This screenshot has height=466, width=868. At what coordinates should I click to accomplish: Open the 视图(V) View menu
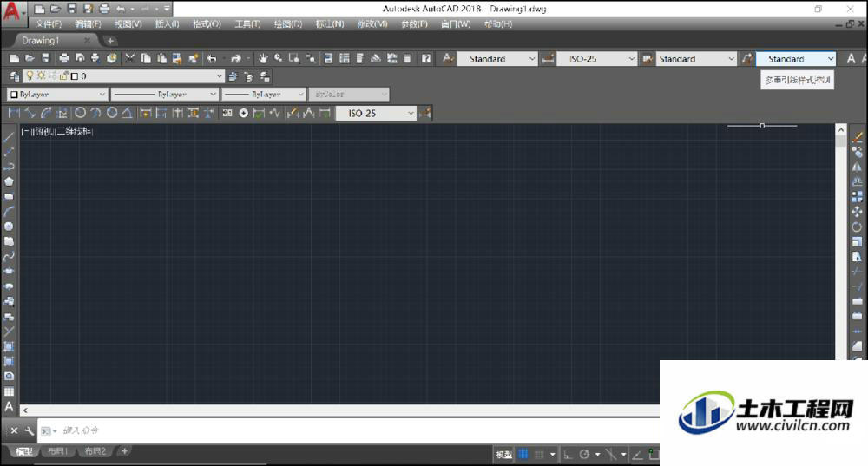click(128, 23)
